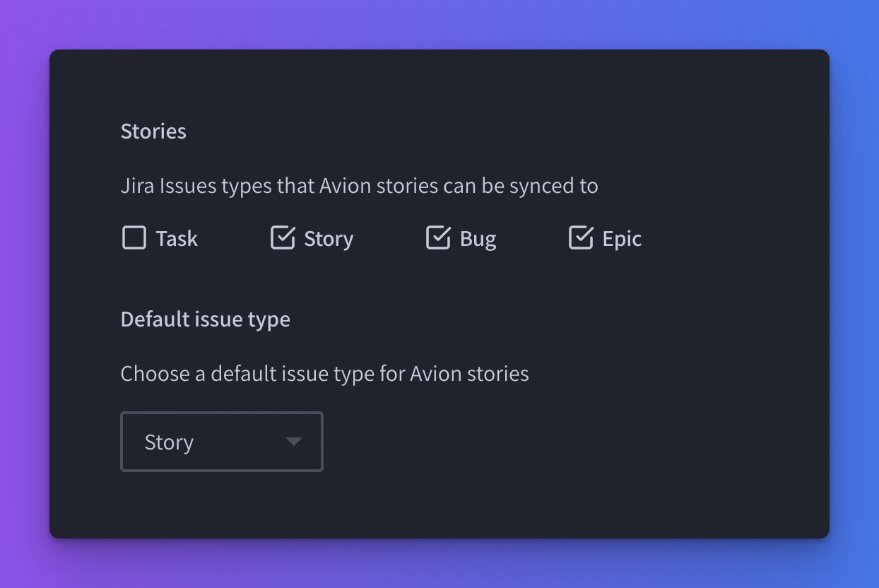Uncheck the Epic checkbox
Viewport: 879px width, 588px height.
tap(581, 238)
